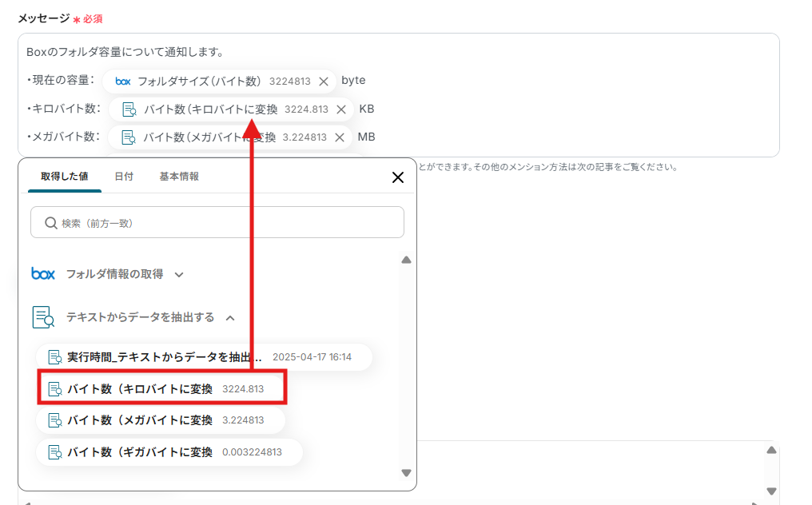Viewport: 812px width, 505px height.
Task: Insert バイト数(キロバイトに変換 value 3224.813
Action: (161, 389)
